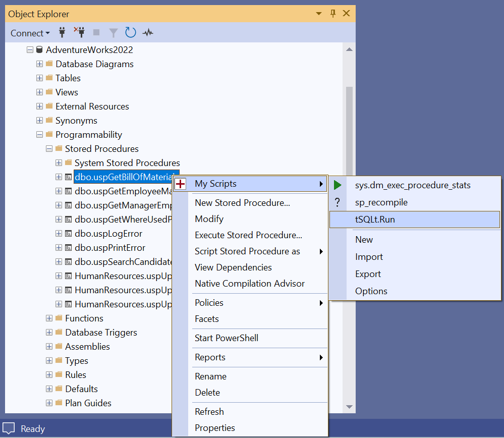Connect to a new server with the plug icon
504x438 pixels.
[x=62, y=32]
